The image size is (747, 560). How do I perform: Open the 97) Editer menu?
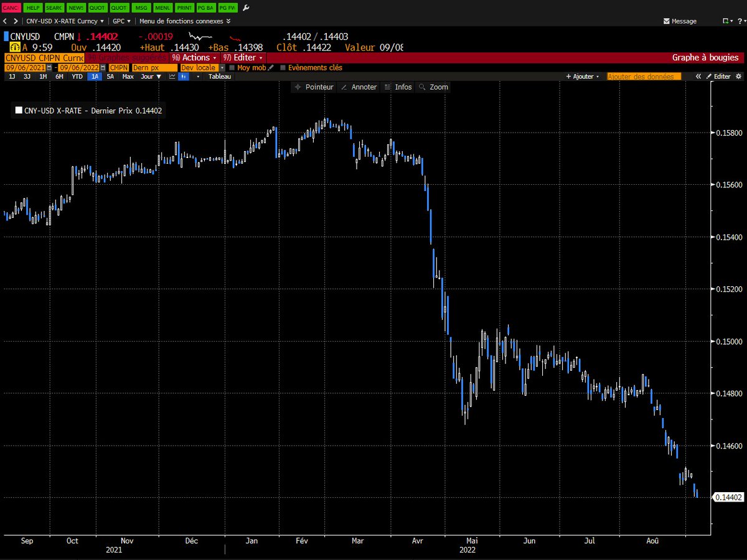click(x=243, y=57)
